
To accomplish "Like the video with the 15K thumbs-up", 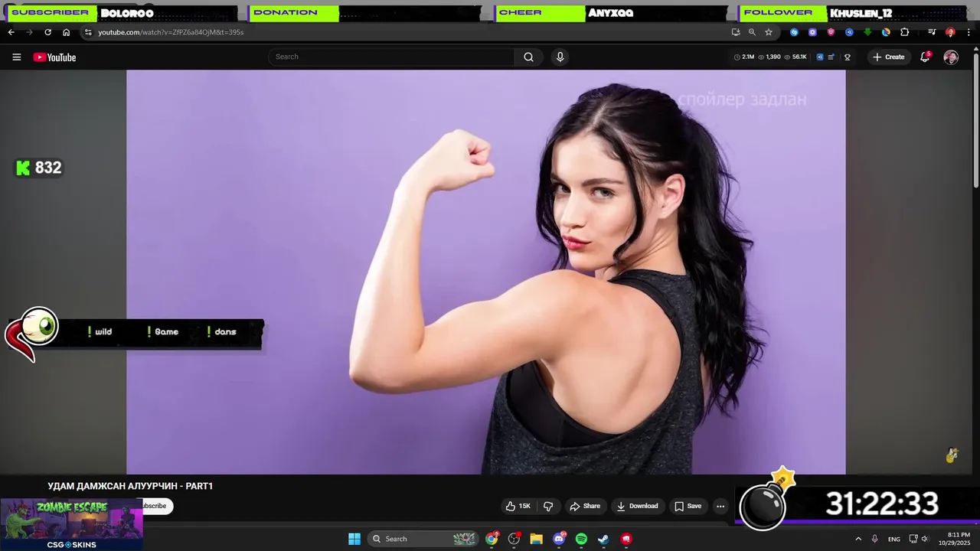I will click(x=518, y=506).
